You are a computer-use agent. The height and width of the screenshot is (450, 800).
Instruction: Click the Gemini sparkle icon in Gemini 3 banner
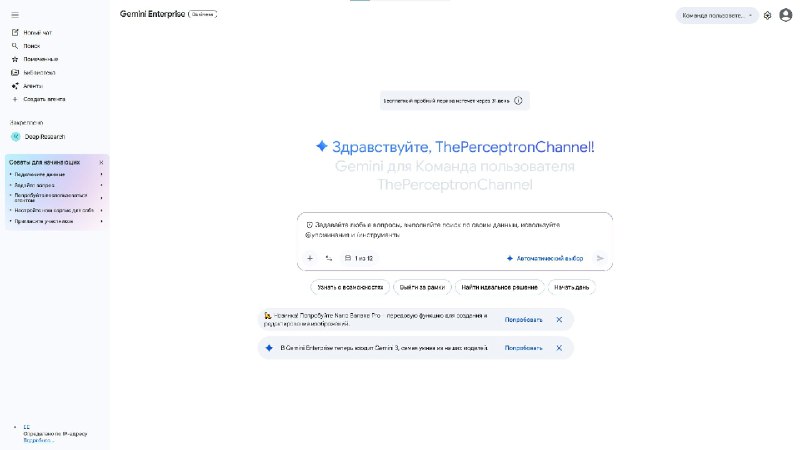pos(269,348)
